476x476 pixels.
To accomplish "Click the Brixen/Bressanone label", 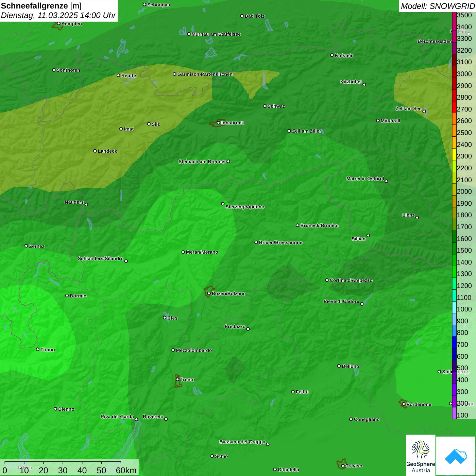I will coord(280,242).
